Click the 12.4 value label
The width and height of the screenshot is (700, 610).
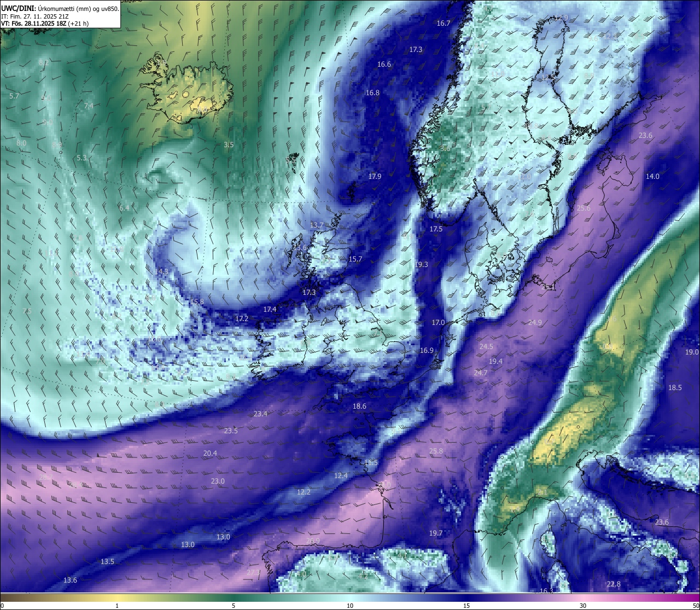tap(341, 476)
